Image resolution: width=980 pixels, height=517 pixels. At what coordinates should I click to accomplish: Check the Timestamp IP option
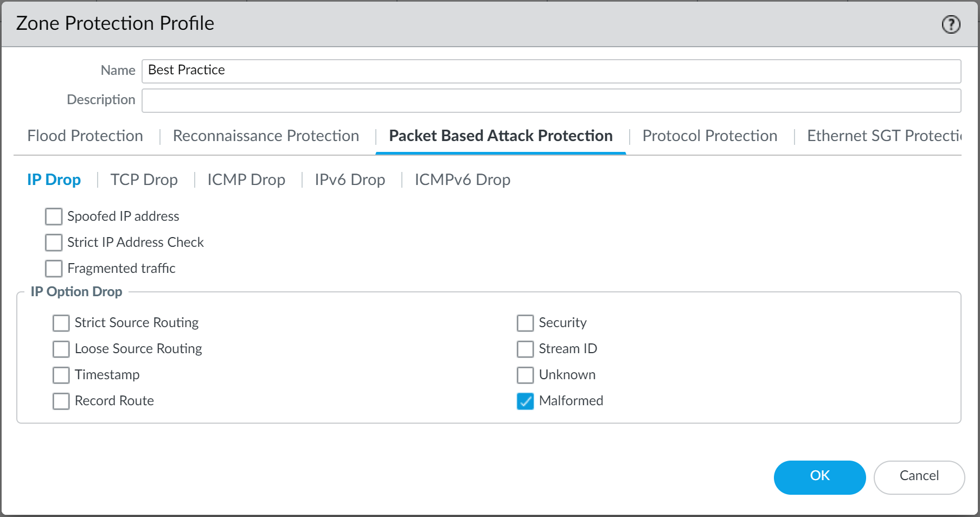coord(61,375)
